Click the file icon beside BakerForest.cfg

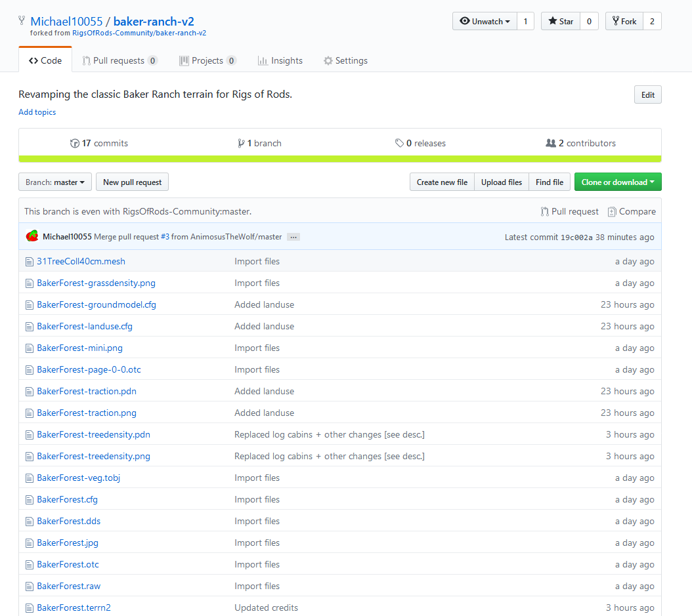point(30,500)
